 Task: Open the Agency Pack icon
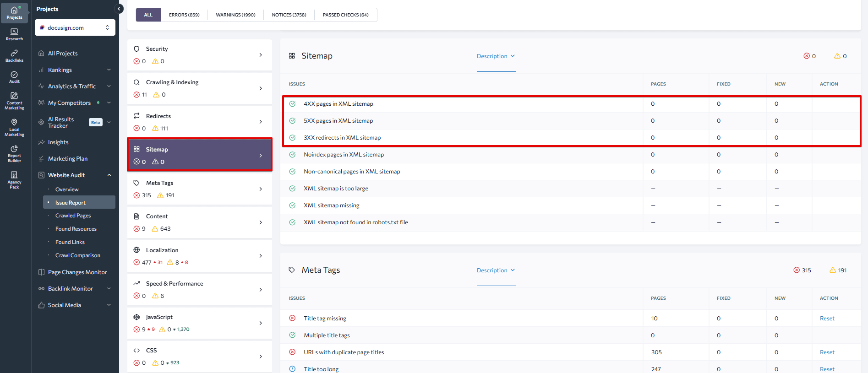coord(14,180)
